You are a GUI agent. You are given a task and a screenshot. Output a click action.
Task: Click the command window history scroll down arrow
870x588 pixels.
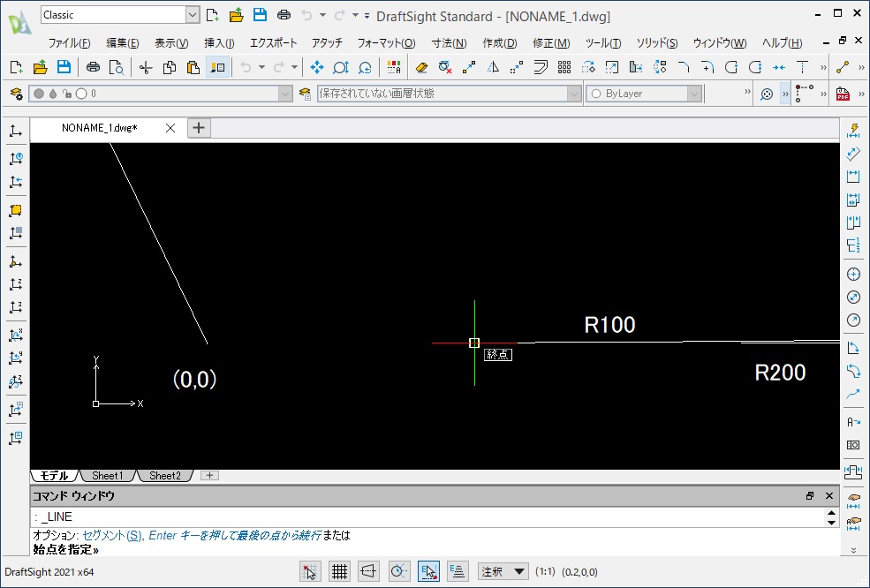(831, 523)
